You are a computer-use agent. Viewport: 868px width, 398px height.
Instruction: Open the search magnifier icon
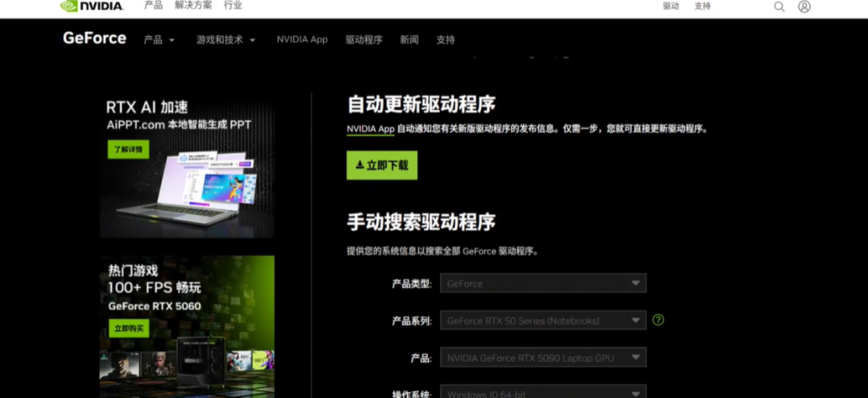coord(779,7)
